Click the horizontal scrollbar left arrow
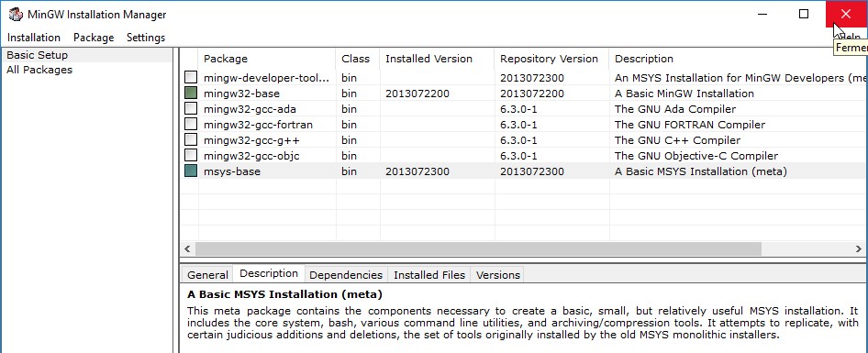 [x=187, y=249]
